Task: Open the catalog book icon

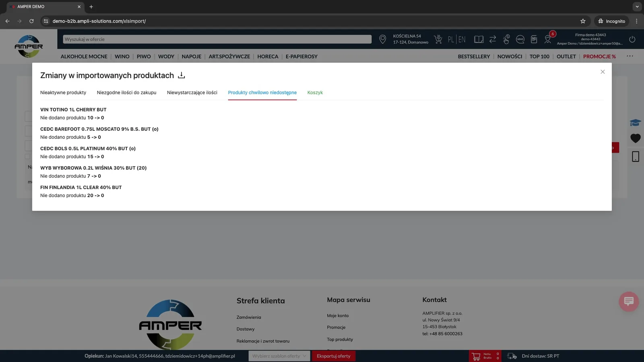Action: tap(479, 39)
